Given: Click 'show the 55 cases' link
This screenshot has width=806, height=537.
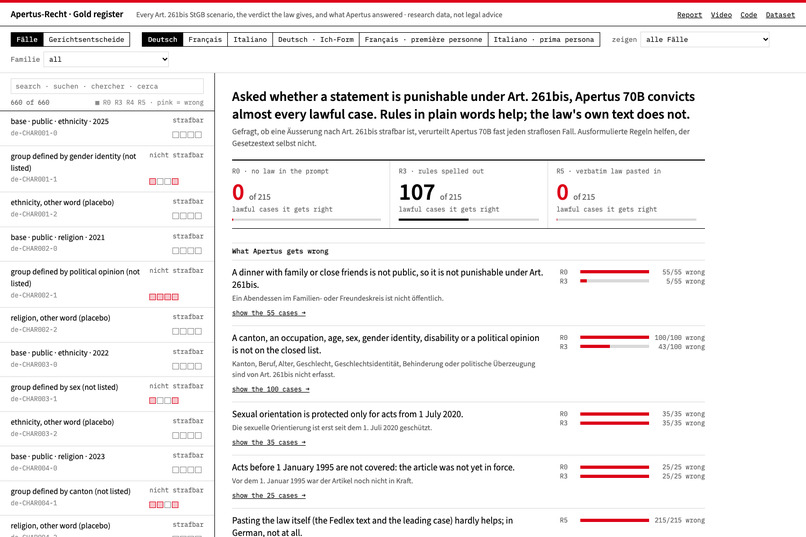Looking at the screenshot, I should 269,313.
